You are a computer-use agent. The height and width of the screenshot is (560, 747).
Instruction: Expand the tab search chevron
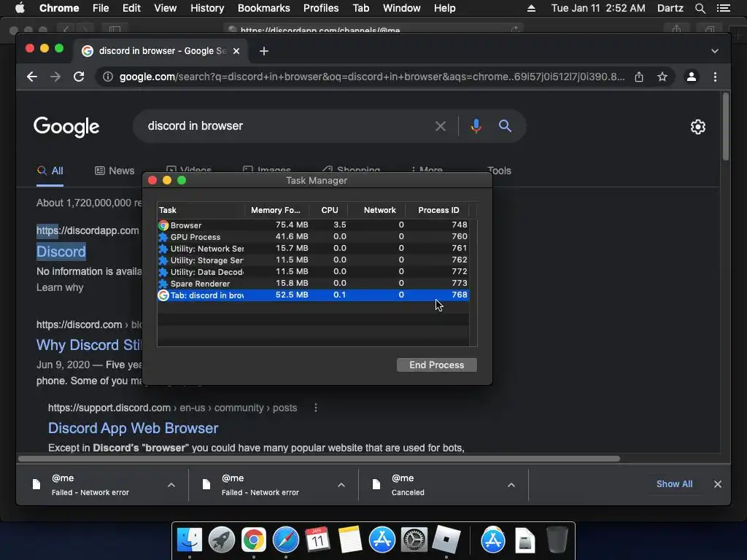coord(715,51)
